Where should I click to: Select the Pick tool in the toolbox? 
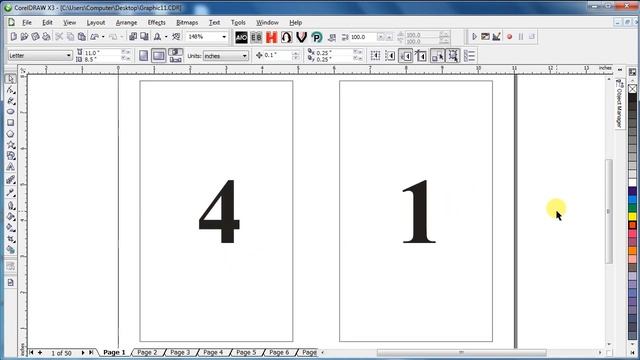11,78
